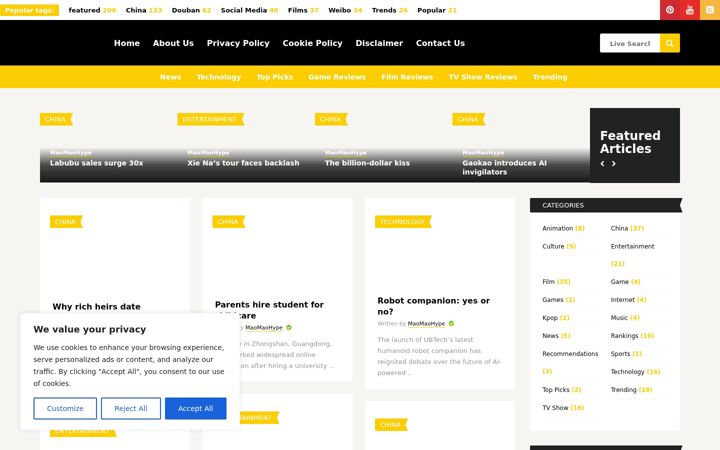Show next featured articles arrow
The image size is (720, 450).
(x=613, y=163)
